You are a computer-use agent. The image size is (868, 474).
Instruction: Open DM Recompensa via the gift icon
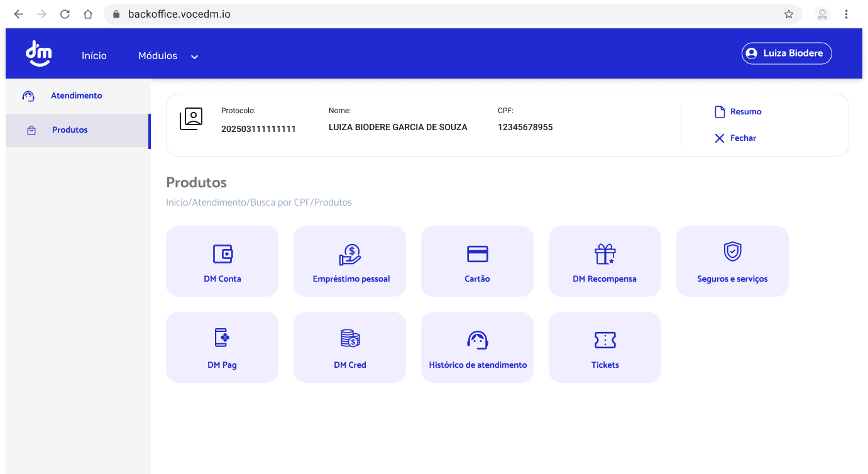605,253
